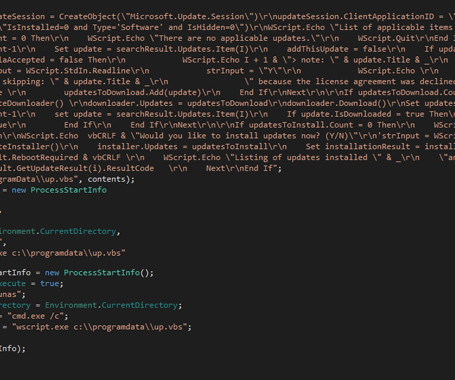Viewport: 455px width, 380px height.
Task: Click the "true" keyword after xecute
Action: click(x=49, y=284)
